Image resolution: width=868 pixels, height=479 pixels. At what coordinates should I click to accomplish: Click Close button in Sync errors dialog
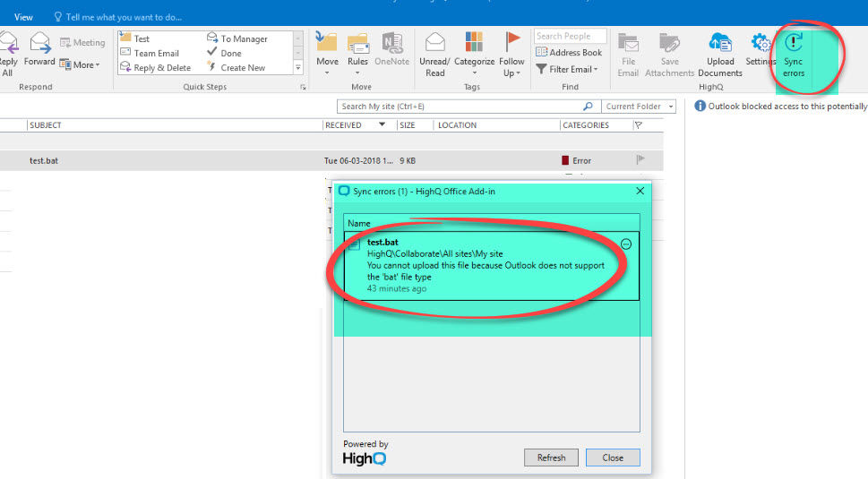(613, 458)
